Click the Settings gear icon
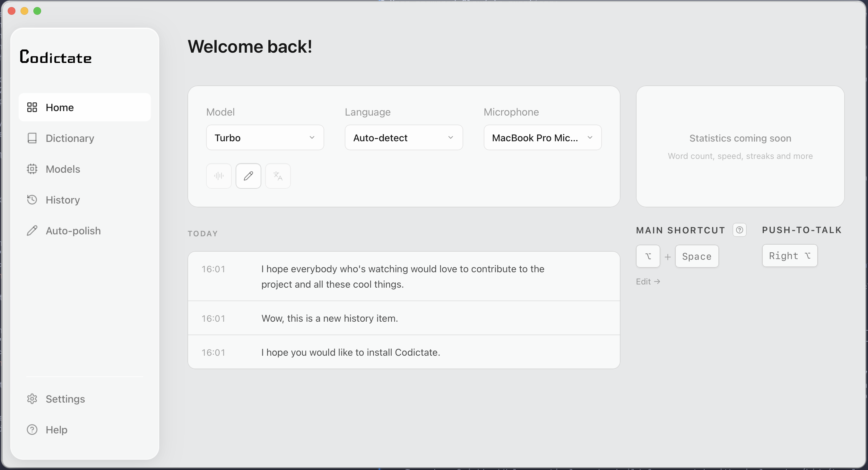This screenshot has height=470, width=868. [32, 399]
